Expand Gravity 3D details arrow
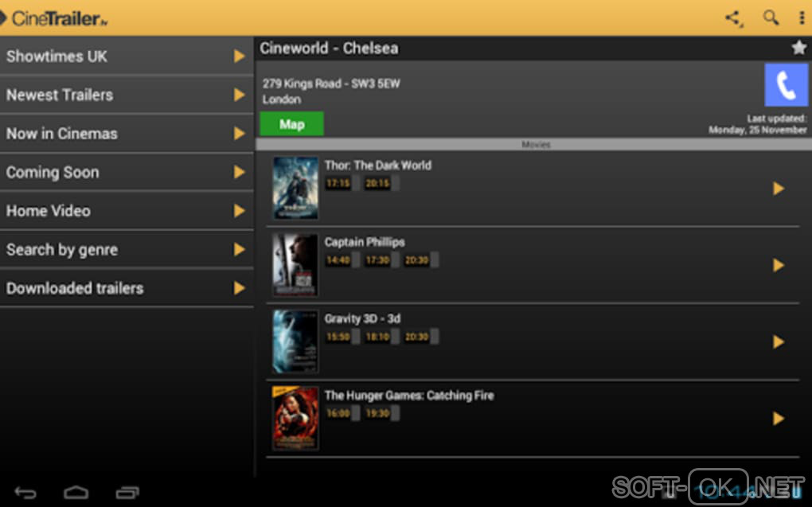 tap(779, 341)
